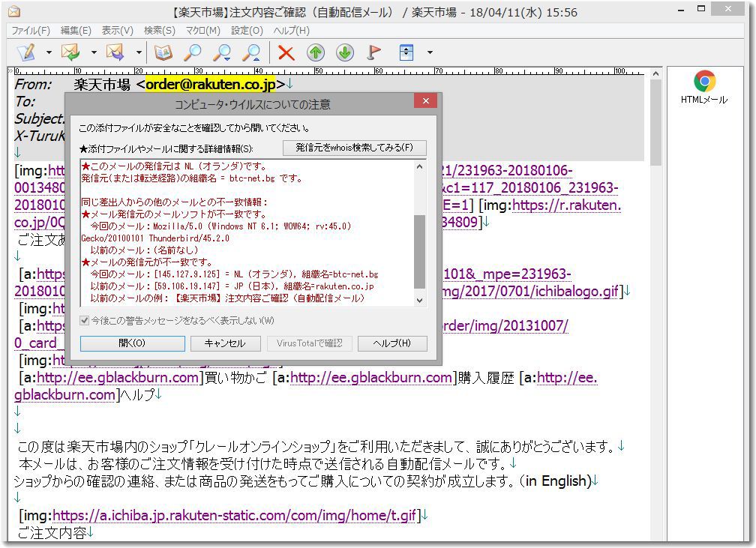Image resolution: width=756 pixels, height=548 pixels.
Task: Click the flag icon in the toolbar
Action: tap(373, 52)
